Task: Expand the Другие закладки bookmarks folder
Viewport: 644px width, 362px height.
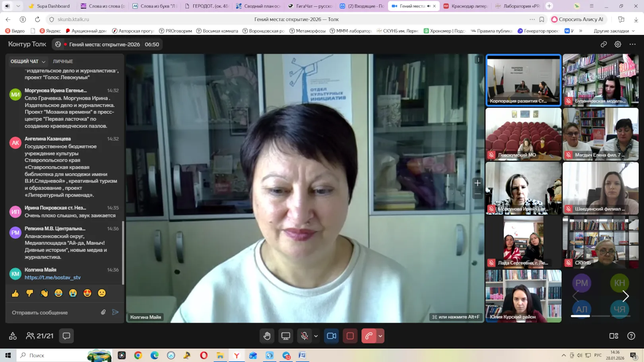Action: pos(614,31)
